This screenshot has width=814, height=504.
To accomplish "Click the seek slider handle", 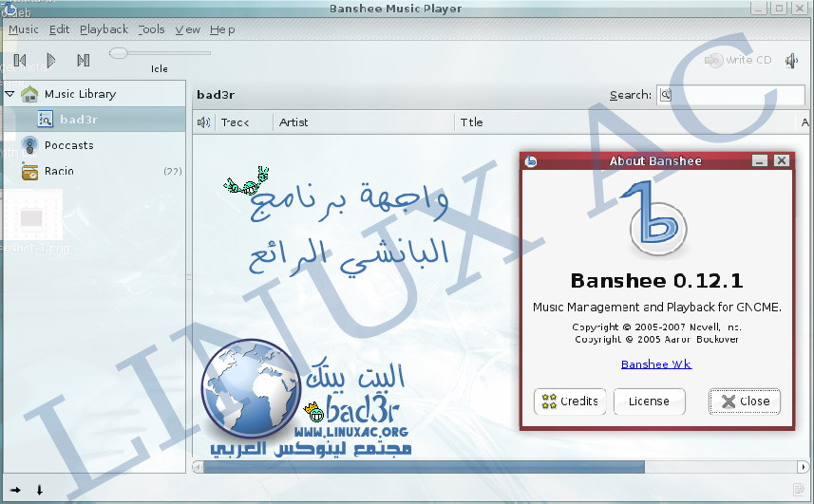I will click(x=119, y=52).
